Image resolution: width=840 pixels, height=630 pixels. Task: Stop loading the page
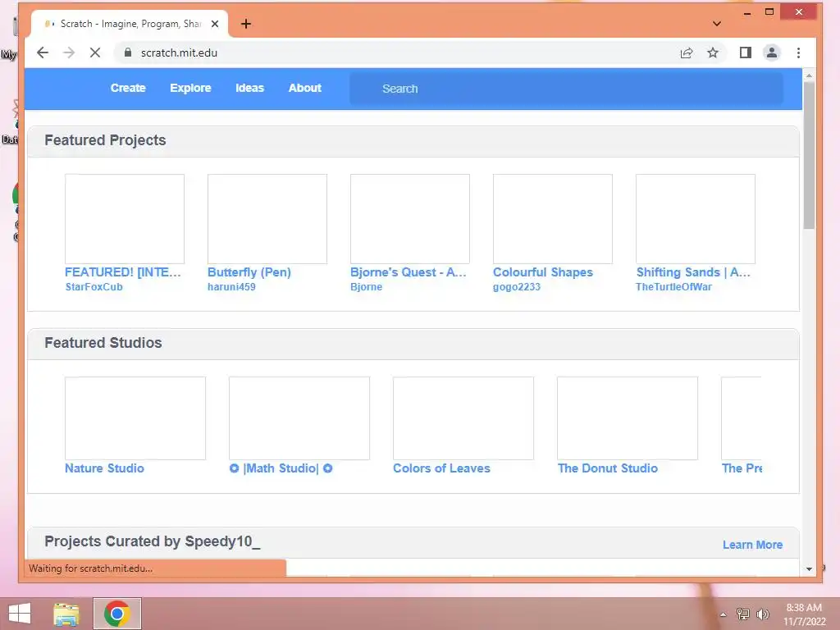tap(95, 52)
